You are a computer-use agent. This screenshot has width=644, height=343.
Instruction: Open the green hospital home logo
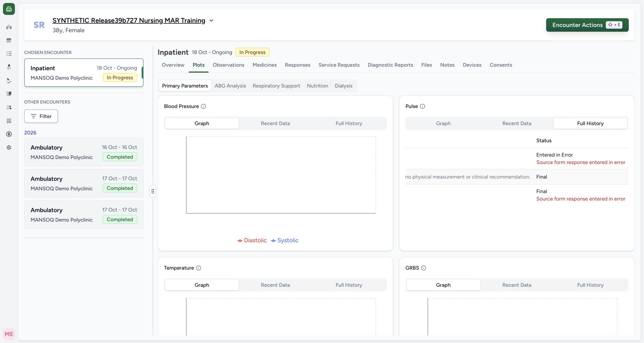9,9
